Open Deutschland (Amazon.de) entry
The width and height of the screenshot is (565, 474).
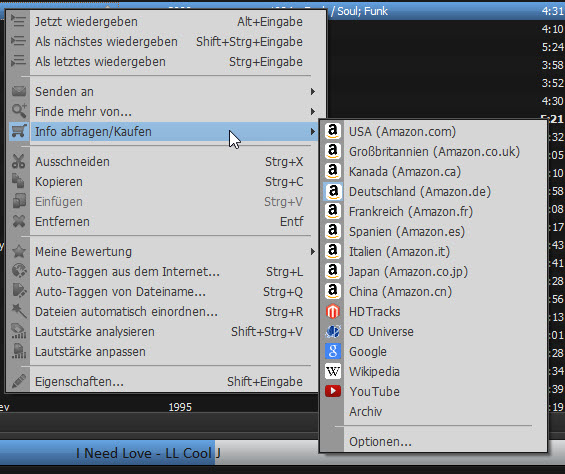(433, 191)
